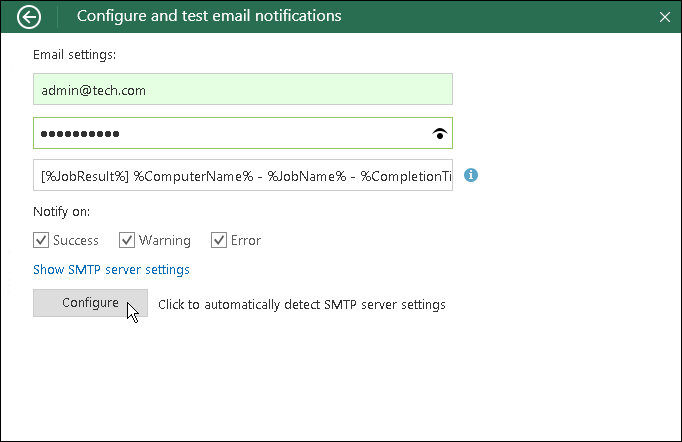
Task: Close the email notifications dialog
Action: 665,17
